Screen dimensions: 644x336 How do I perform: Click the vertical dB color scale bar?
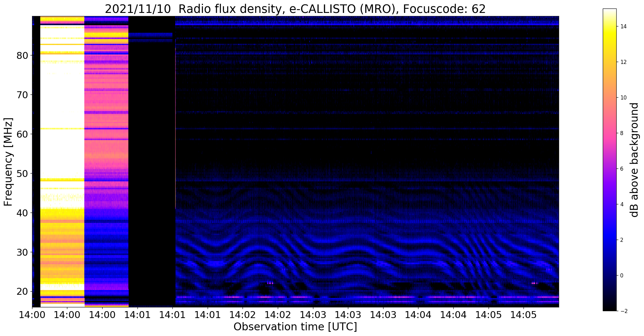click(x=609, y=160)
